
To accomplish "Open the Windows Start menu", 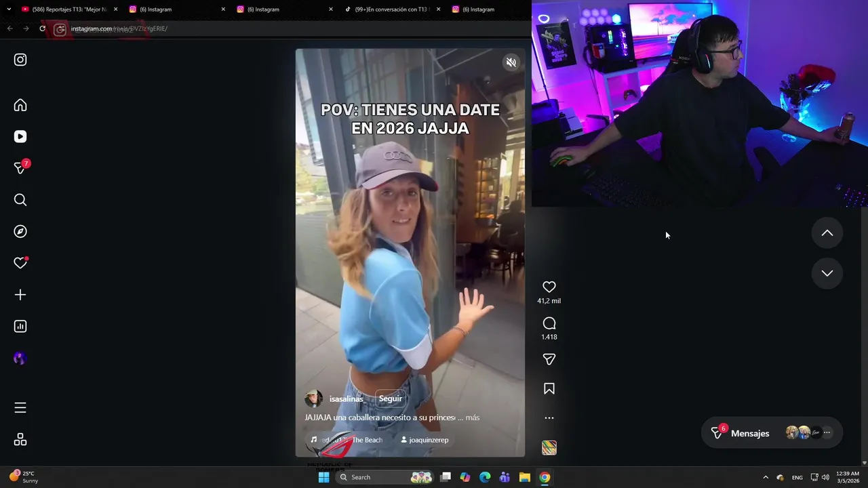I will (x=323, y=477).
